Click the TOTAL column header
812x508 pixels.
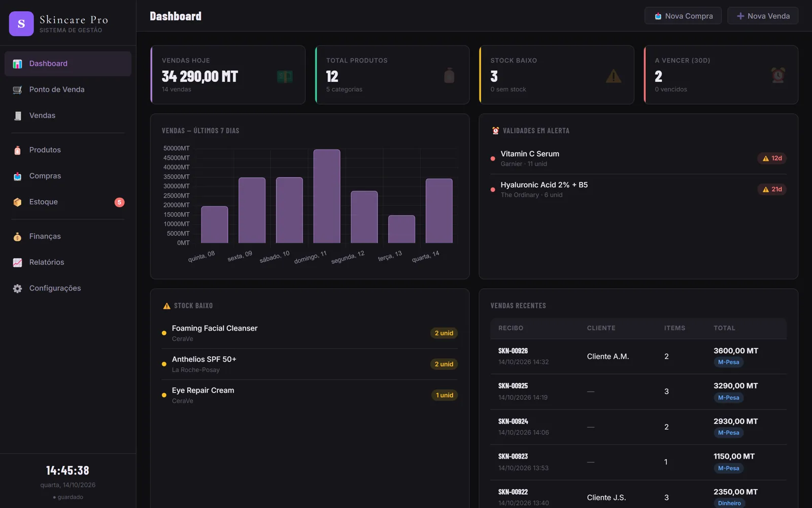(724, 328)
